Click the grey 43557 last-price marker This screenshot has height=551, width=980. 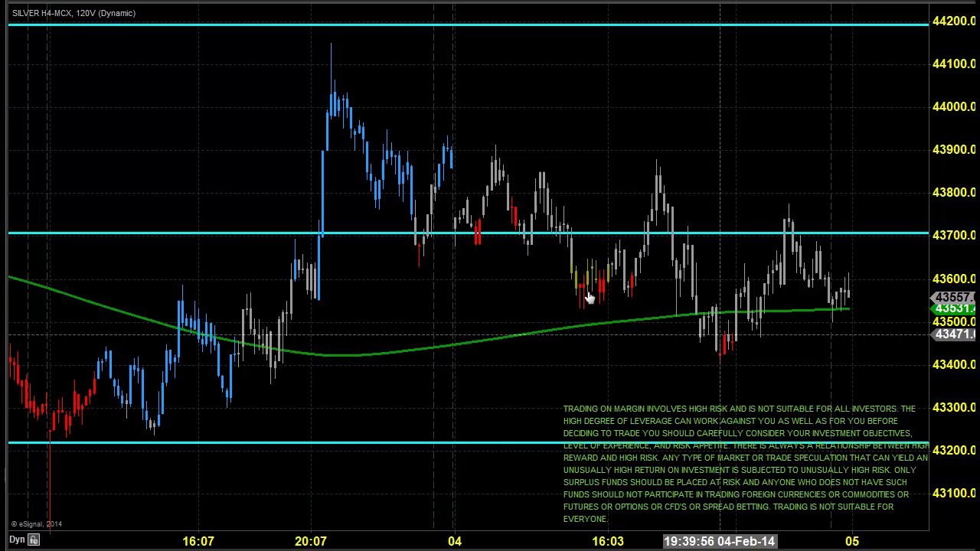pos(953,297)
